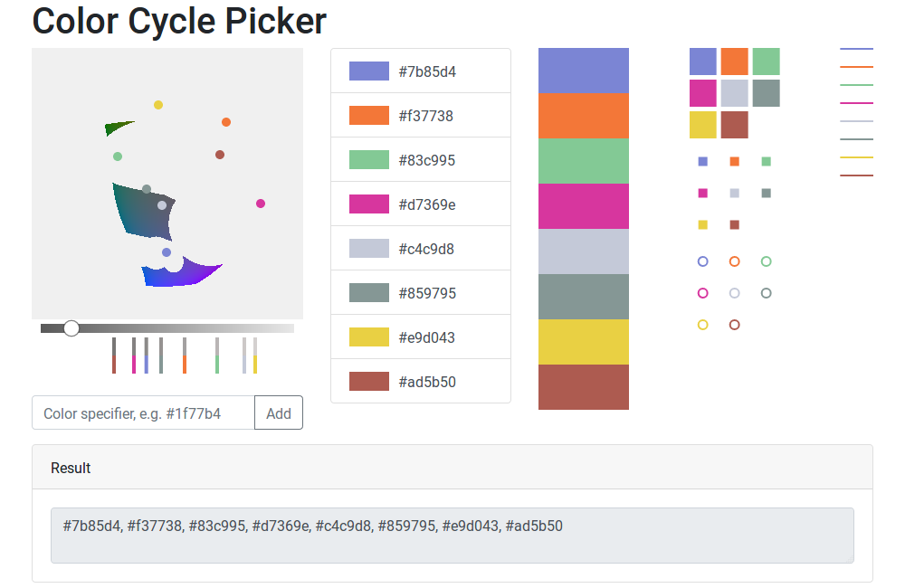
Task: Click the color specifier input field
Action: 142,413
